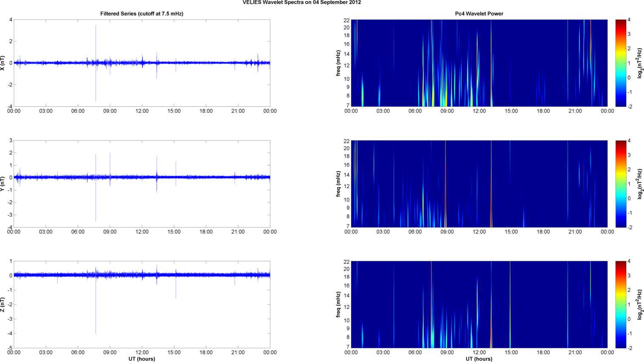This screenshot has height=362, width=644.
Task: Click the red streak near 13:00 in Y wavelet panel
Action: pyautogui.click(x=491, y=213)
